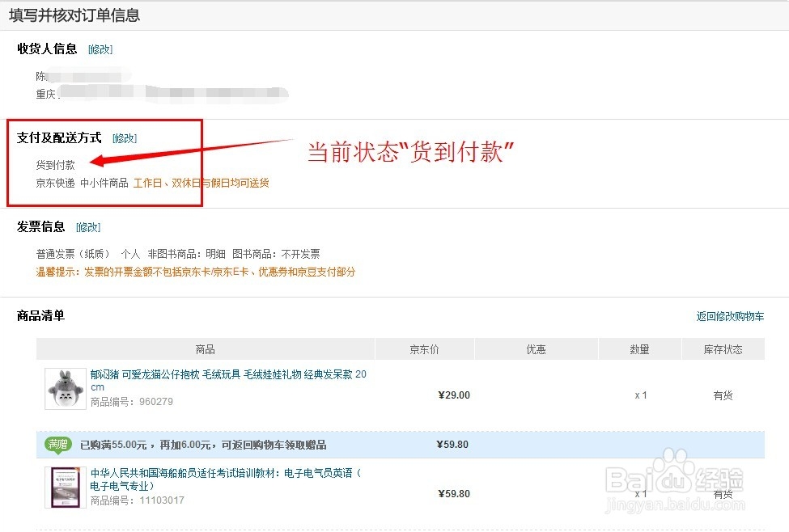
Task: Open the 郁闷猪 可爱龙猫公仔抱枕 product link
Action: (228, 381)
